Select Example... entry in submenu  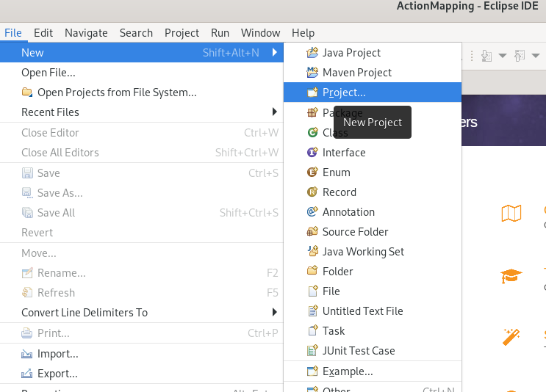(373, 371)
